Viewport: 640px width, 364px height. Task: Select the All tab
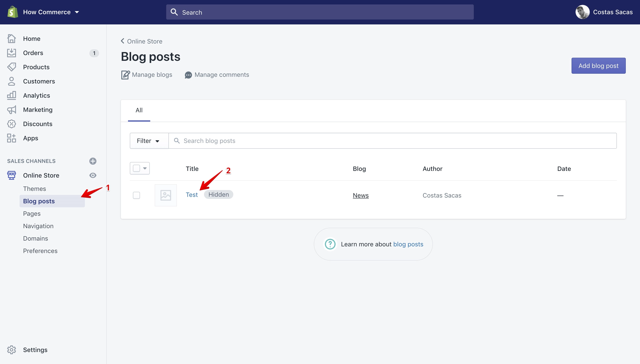139,110
